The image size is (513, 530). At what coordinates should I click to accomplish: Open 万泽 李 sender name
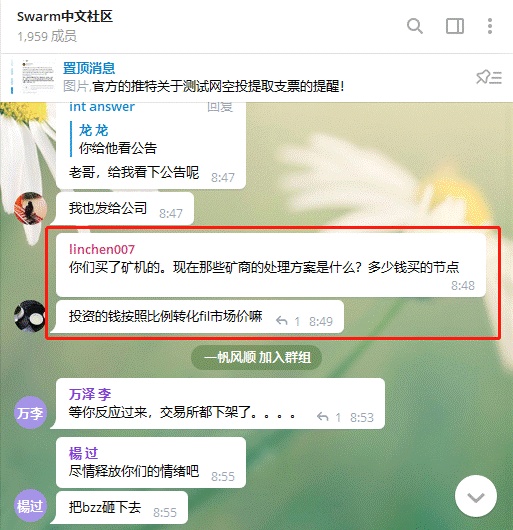(90, 394)
